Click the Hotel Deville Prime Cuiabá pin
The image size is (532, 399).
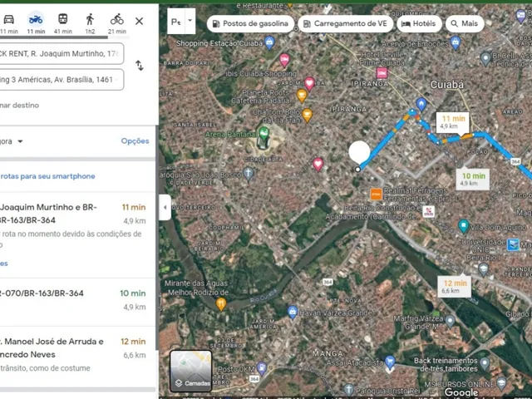382,72
